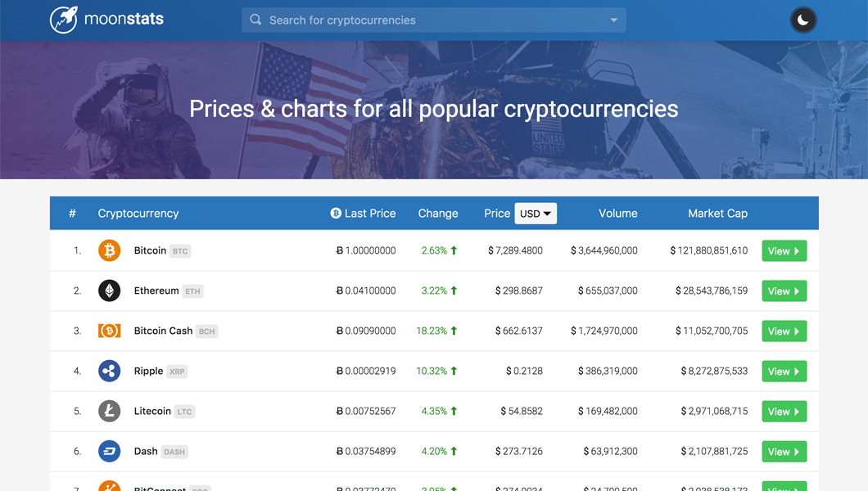Click the up arrow beside Bitcoin's 2.63%
The image size is (868, 491).
coord(454,250)
